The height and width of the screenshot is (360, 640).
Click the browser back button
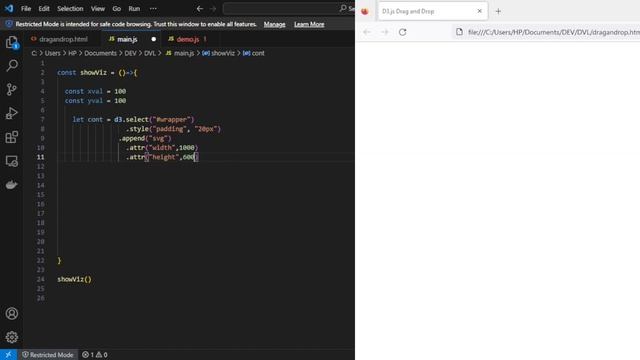(x=367, y=32)
